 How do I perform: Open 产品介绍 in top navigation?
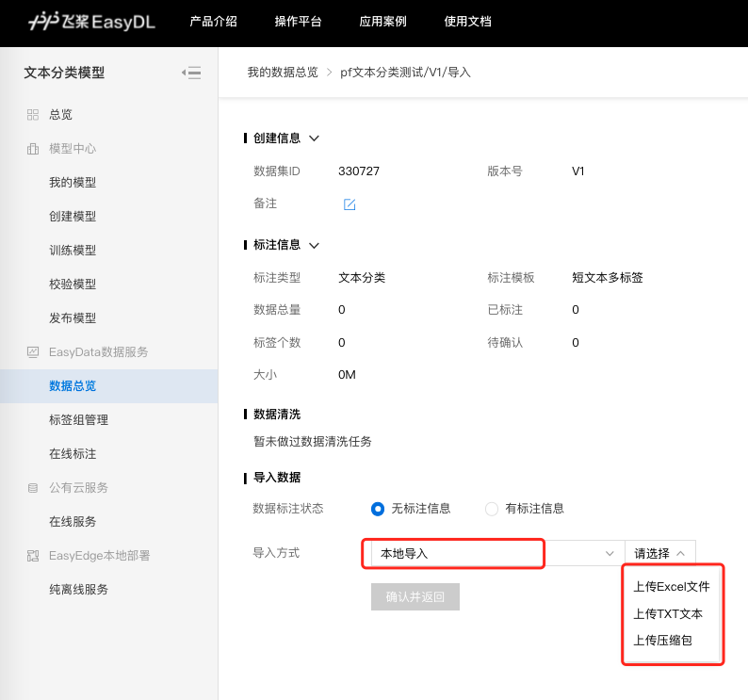(214, 22)
